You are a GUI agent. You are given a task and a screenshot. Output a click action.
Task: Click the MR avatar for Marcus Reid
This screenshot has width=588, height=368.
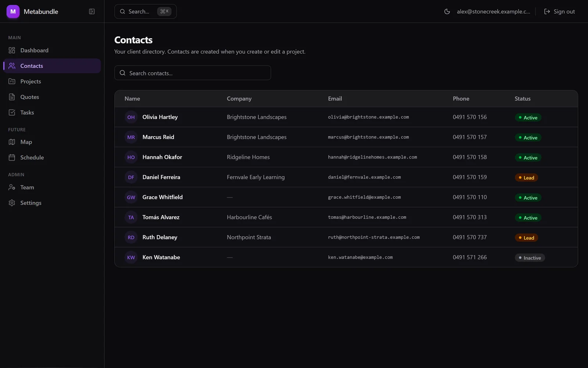[x=131, y=137]
